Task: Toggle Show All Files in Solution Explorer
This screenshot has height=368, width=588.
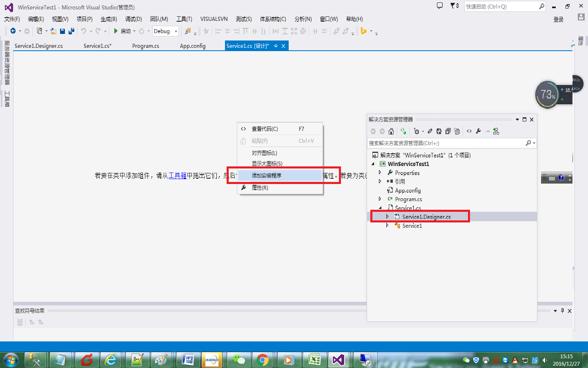Action: (457, 131)
